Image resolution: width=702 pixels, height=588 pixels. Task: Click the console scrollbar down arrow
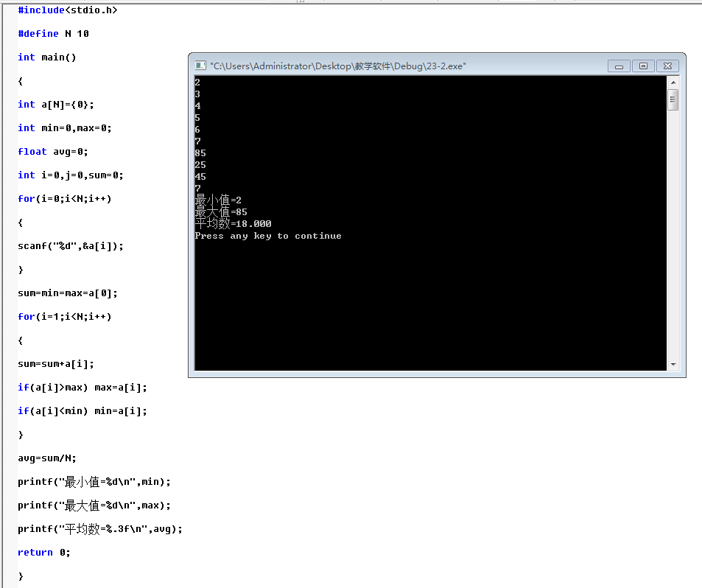click(673, 365)
